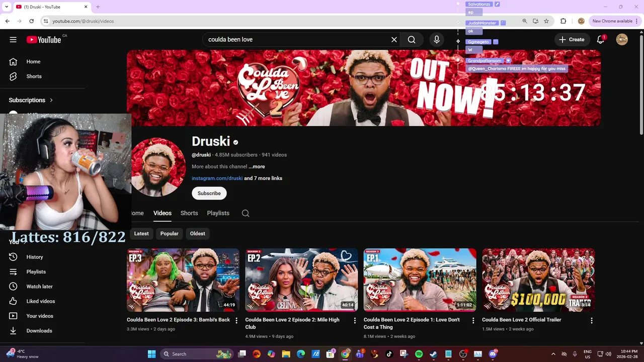Screen dimensions: 644x362
Task: Sort videos by Oldest
Action: click(197, 234)
